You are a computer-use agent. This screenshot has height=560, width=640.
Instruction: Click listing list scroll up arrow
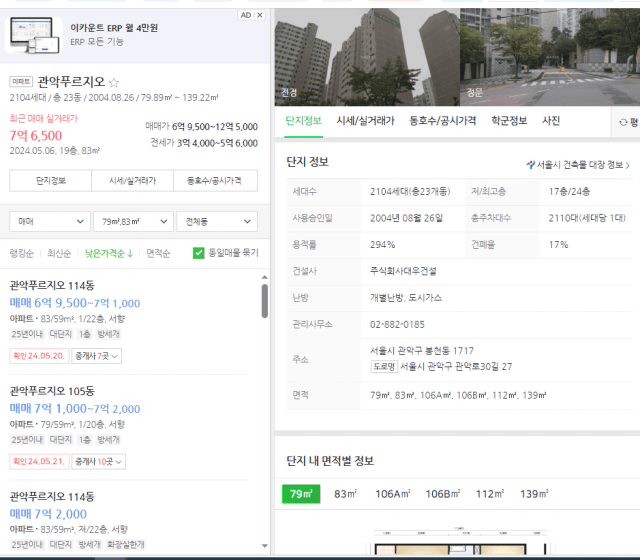(264, 277)
